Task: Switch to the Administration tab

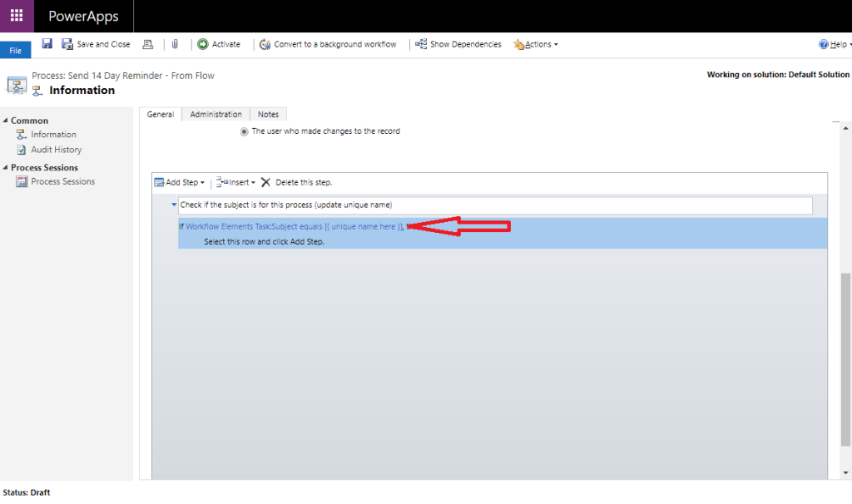Action: pyautogui.click(x=217, y=114)
